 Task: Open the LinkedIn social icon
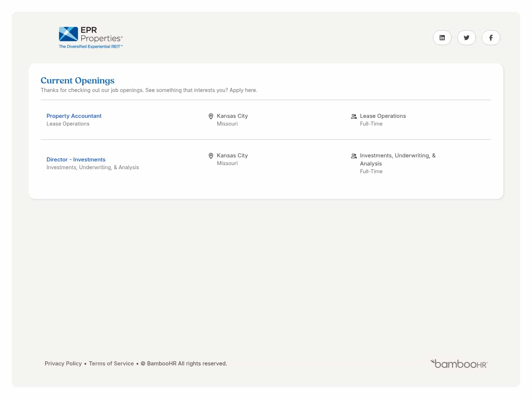pyautogui.click(x=442, y=38)
